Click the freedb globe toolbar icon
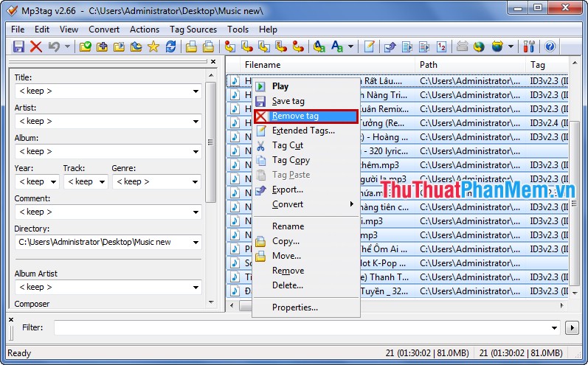Viewport: 588px width, 365px height. click(x=479, y=46)
